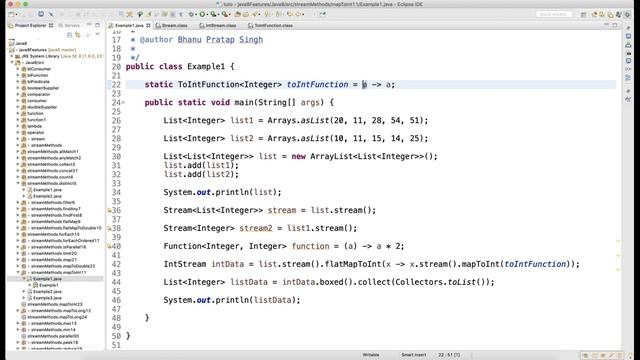The height and width of the screenshot is (360, 640).
Task: Select streamMethods.findAny7 package
Action: (56, 209)
